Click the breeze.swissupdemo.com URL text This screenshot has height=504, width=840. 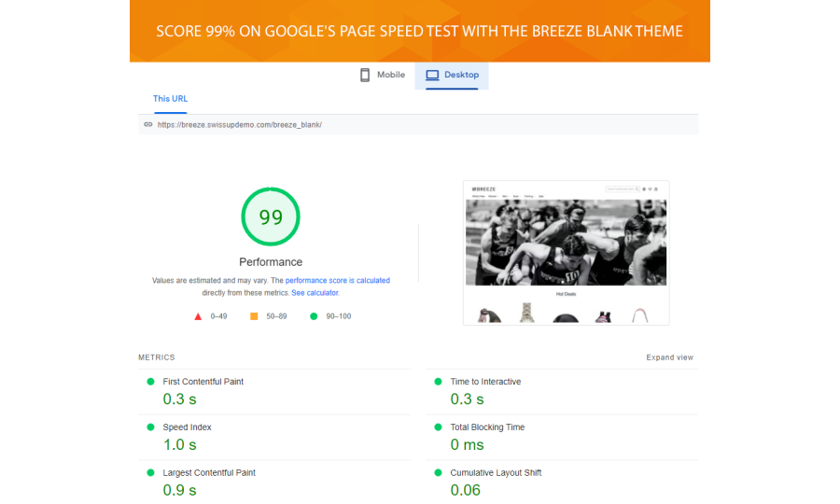coord(240,125)
